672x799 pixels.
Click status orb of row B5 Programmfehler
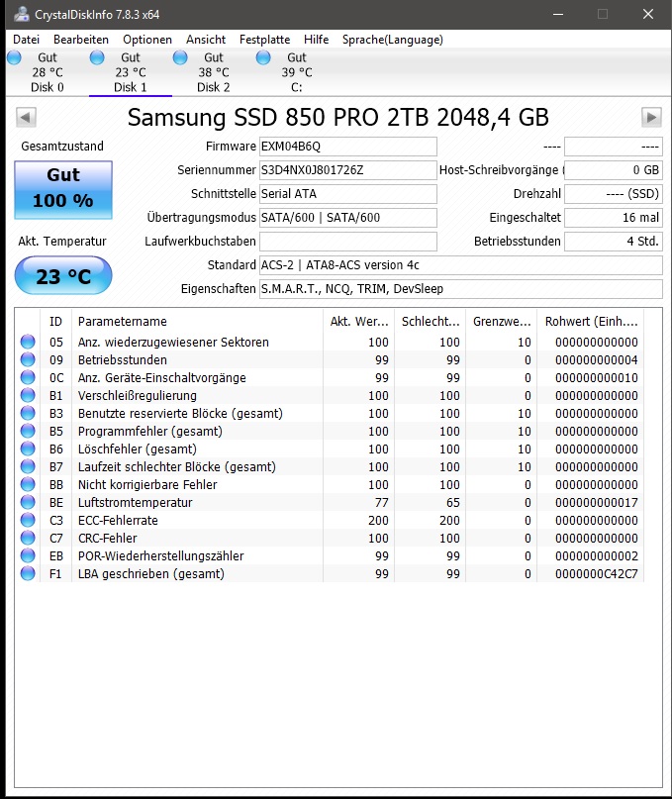pyautogui.click(x=28, y=431)
